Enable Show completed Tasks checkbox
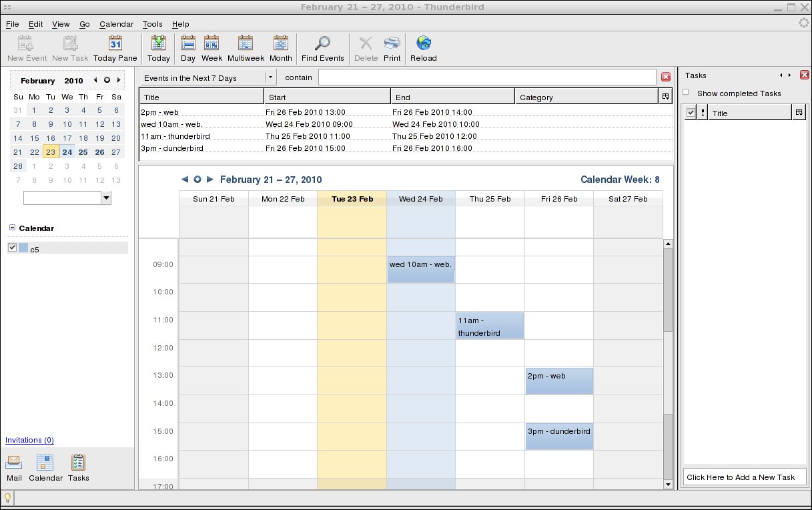 686,93
